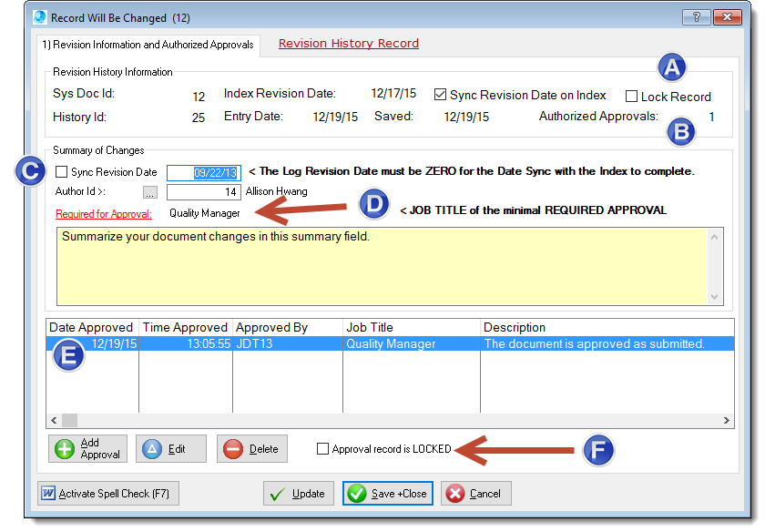
Task: Open the Author Id lookup ellipsis button
Action: (150, 192)
